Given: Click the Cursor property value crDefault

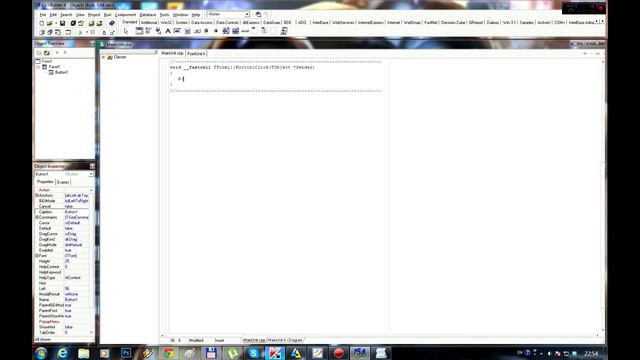Looking at the screenshot, I should (76, 223).
